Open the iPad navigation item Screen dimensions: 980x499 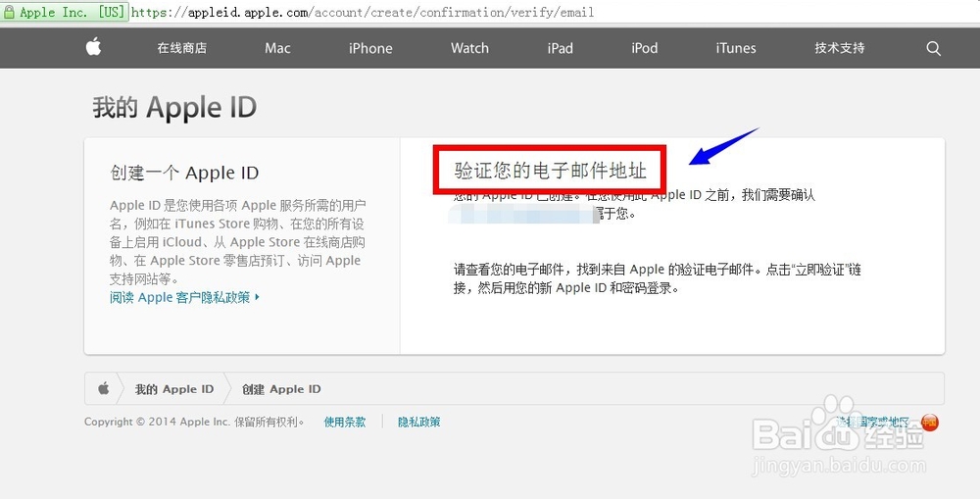560,48
